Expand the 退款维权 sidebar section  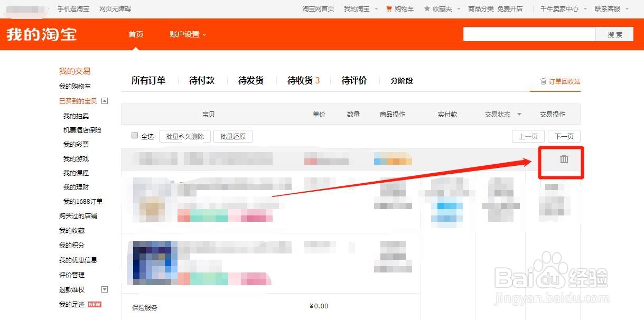[x=105, y=289]
